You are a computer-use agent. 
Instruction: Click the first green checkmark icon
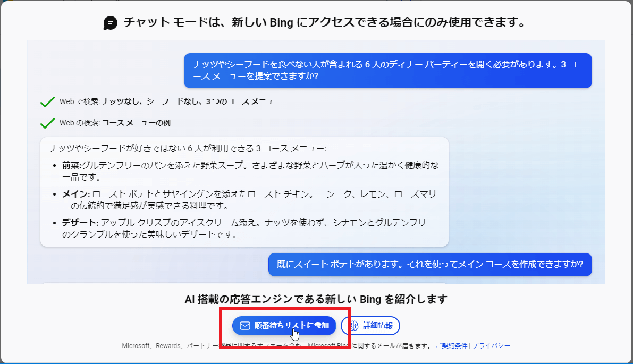tap(48, 101)
